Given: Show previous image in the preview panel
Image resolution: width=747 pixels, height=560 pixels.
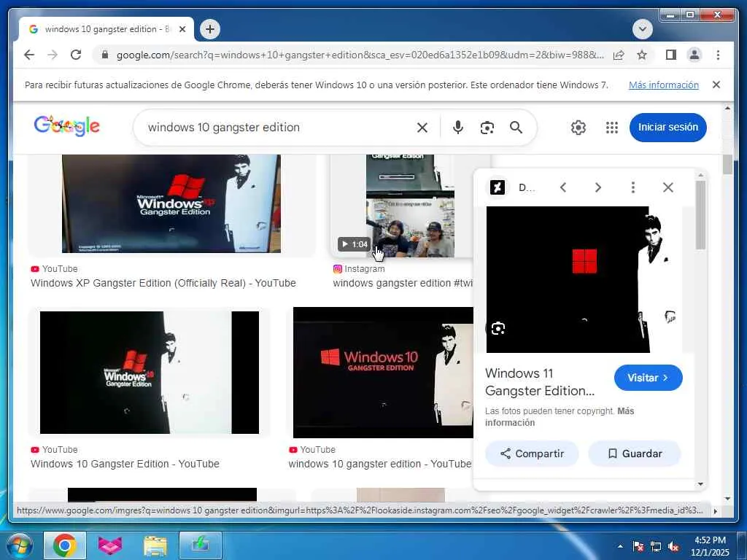Looking at the screenshot, I should pos(563,187).
